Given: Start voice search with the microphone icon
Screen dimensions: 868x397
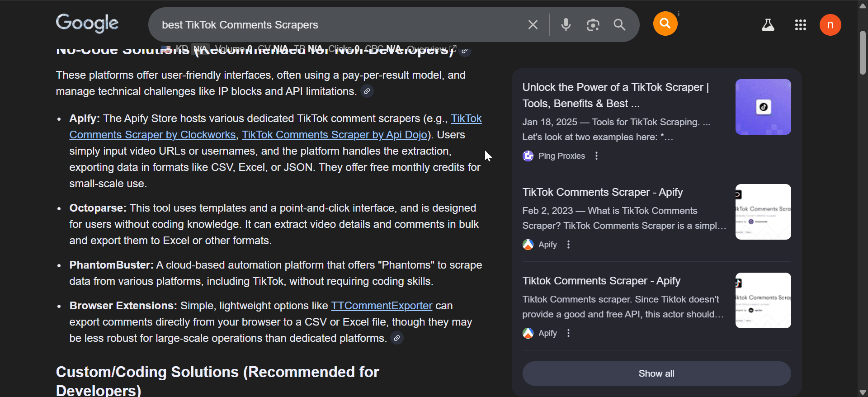Looking at the screenshot, I should 566,25.
